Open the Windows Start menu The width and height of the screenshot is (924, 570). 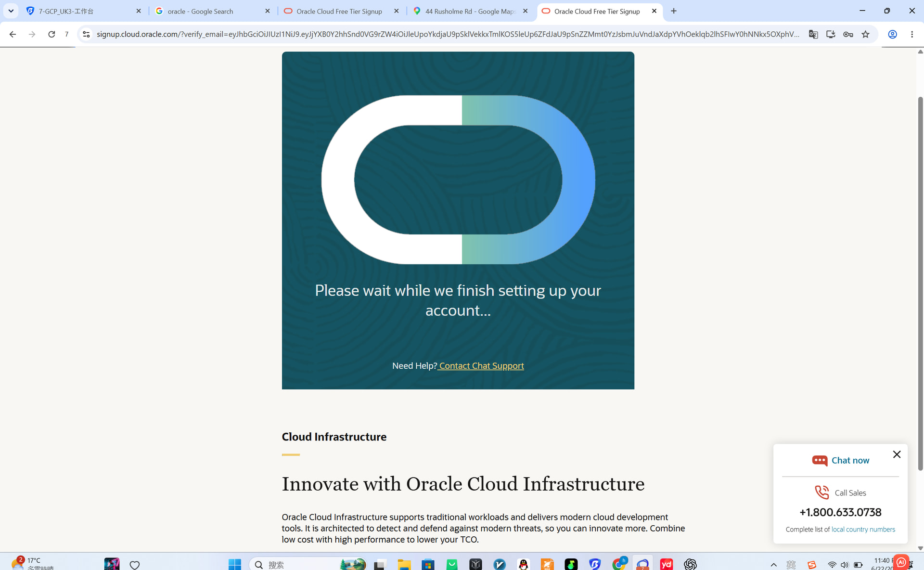235,564
